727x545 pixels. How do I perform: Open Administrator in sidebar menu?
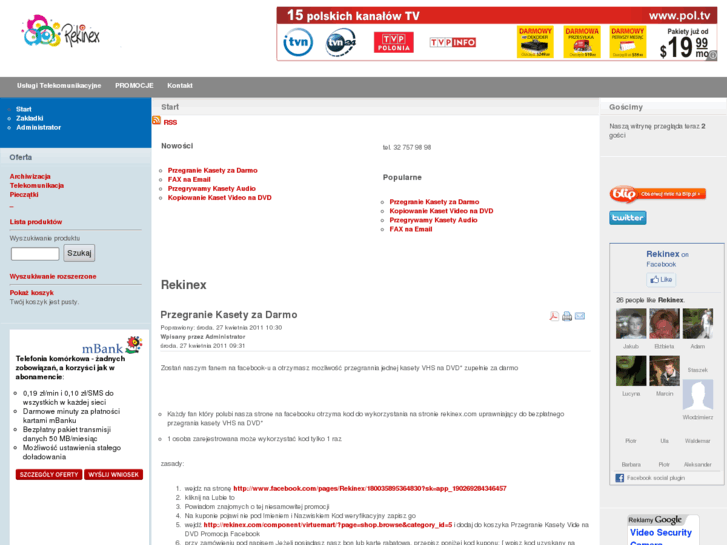click(38, 128)
